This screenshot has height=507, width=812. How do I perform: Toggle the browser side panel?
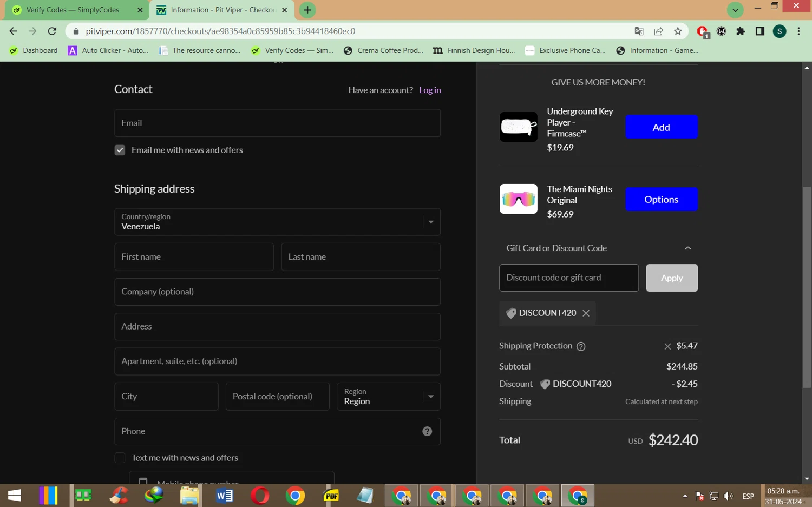[760, 31]
